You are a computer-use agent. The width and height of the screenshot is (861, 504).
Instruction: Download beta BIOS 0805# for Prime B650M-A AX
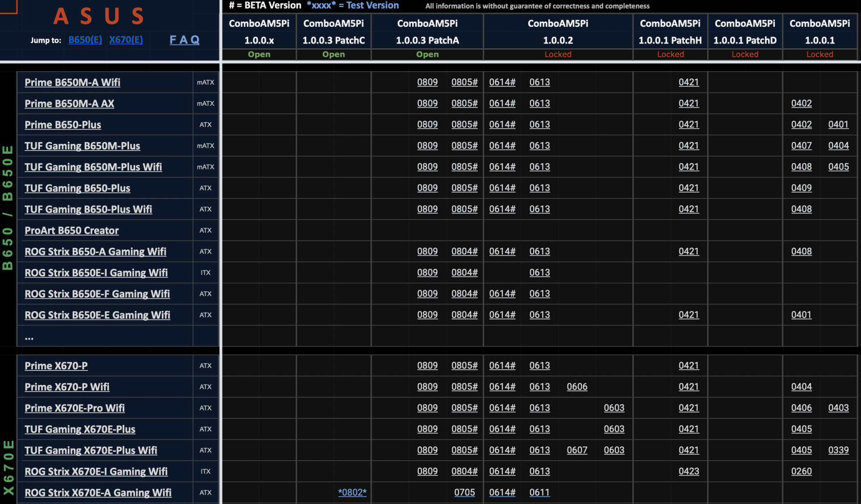[465, 103]
